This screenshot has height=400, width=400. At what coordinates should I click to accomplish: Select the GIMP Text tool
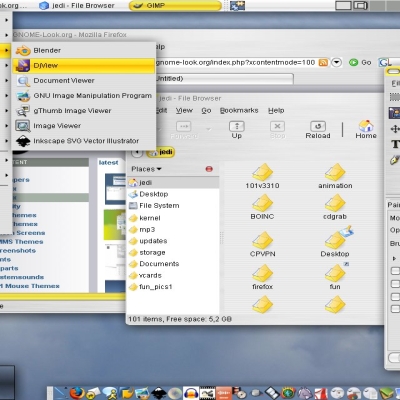pyautogui.click(x=395, y=144)
